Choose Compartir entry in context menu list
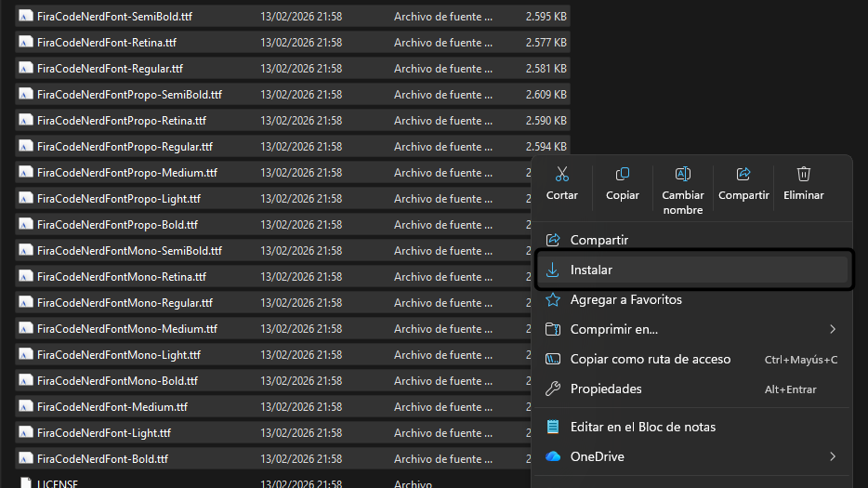The image size is (868, 488). pos(692,240)
